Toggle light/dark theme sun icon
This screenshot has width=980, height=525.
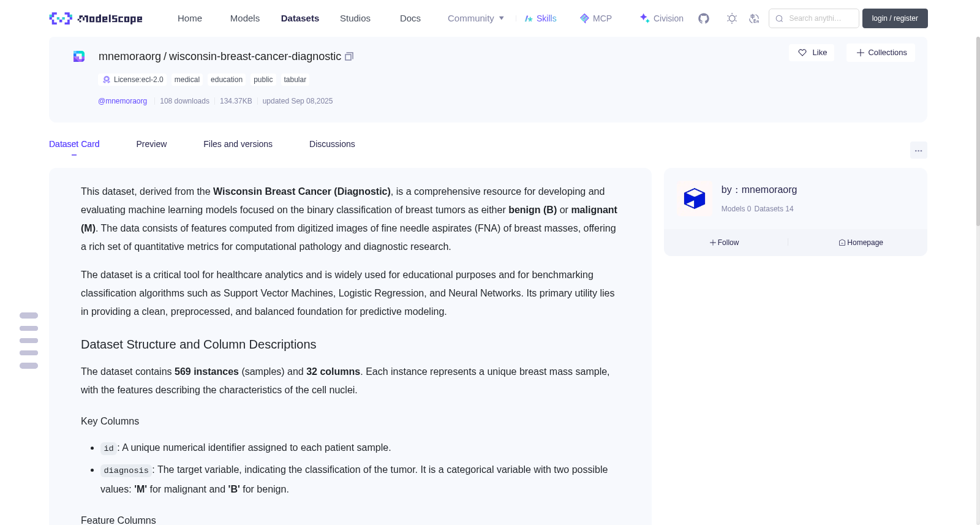[x=732, y=18]
